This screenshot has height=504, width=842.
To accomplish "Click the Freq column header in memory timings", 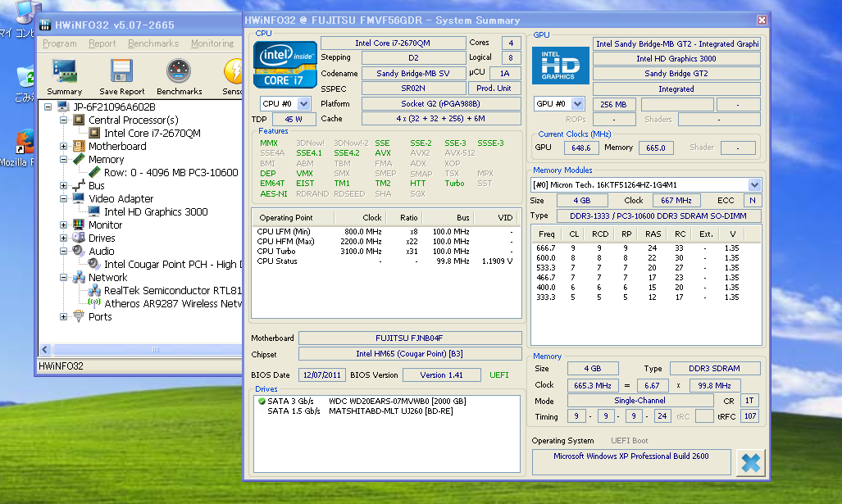I will point(547,234).
